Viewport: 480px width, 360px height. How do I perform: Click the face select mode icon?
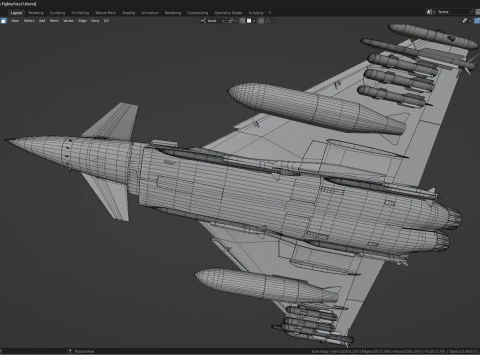click(3, 21)
